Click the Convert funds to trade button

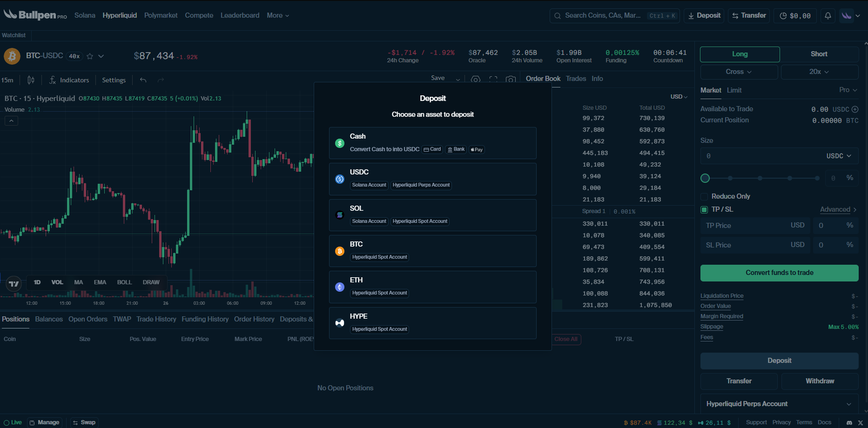779,273
